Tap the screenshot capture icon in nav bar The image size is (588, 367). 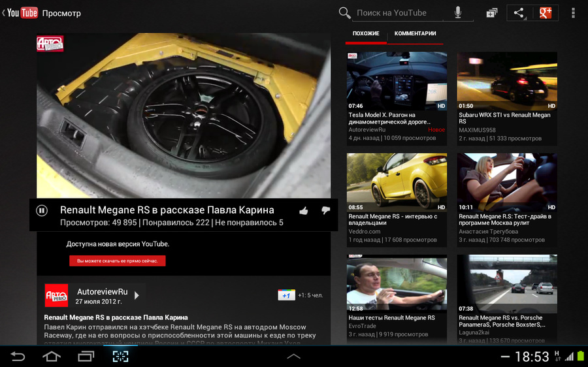[120, 356]
